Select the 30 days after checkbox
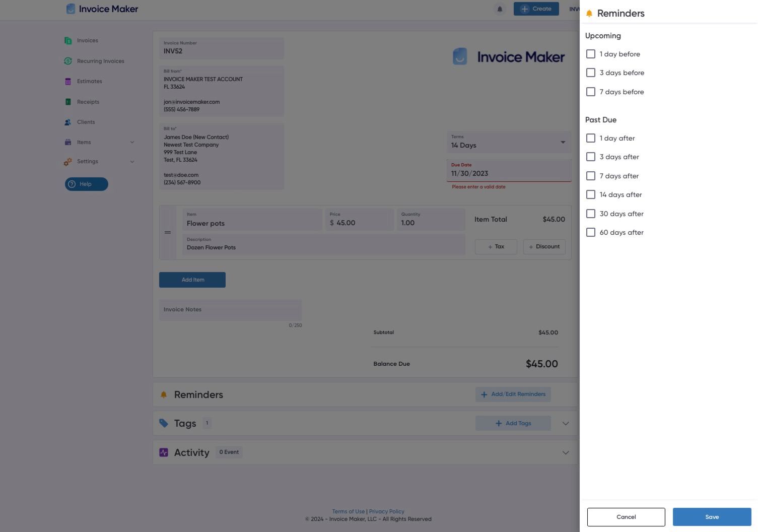The width and height of the screenshot is (758, 532). pos(591,214)
